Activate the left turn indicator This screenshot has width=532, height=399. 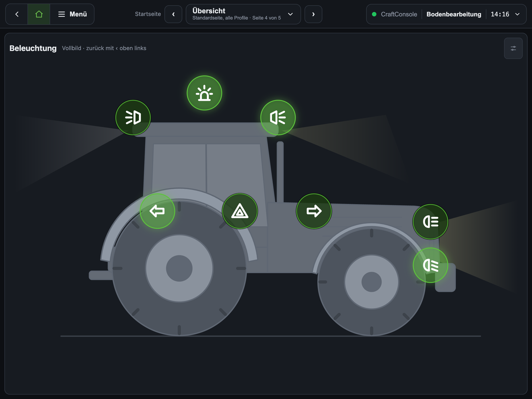click(157, 211)
